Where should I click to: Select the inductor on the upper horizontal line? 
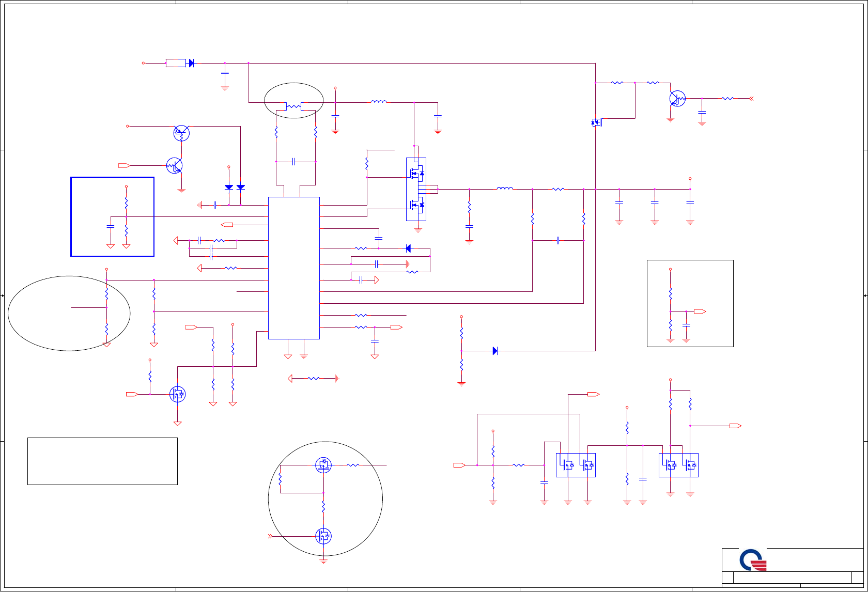pyautogui.click(x=379, y=102)
